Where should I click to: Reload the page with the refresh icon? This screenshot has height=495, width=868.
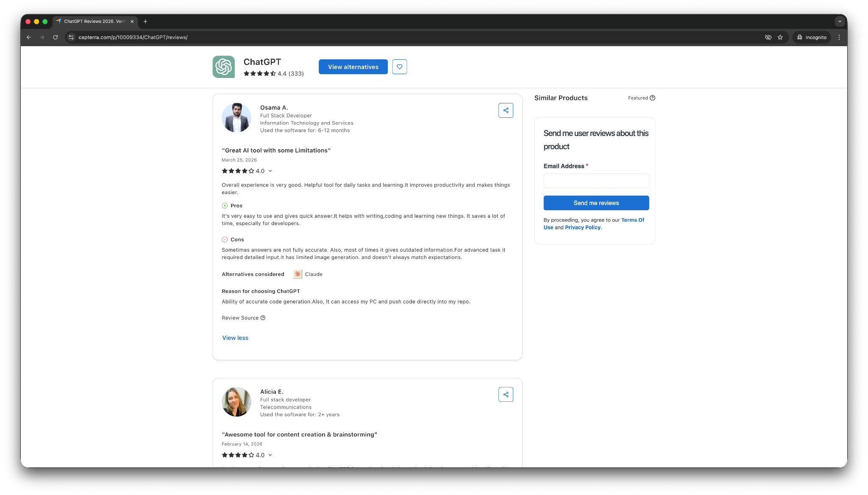click(x=55, y=37)
